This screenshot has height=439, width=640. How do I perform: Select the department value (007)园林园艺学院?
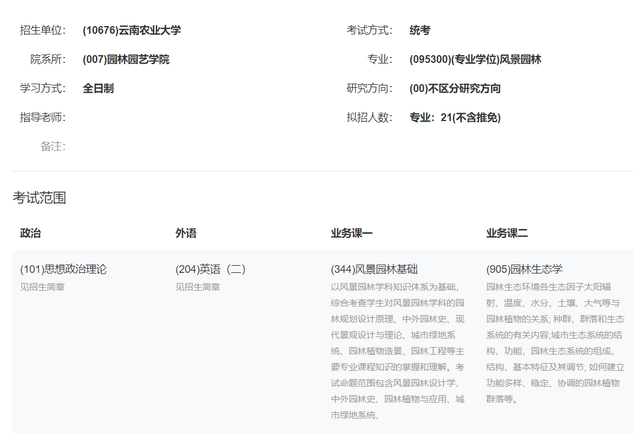coord(125,59)
